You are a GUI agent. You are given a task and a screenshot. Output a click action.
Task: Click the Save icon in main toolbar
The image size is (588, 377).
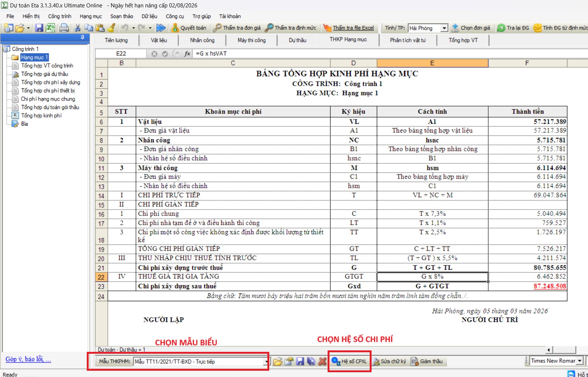click(x=39, y=28)
